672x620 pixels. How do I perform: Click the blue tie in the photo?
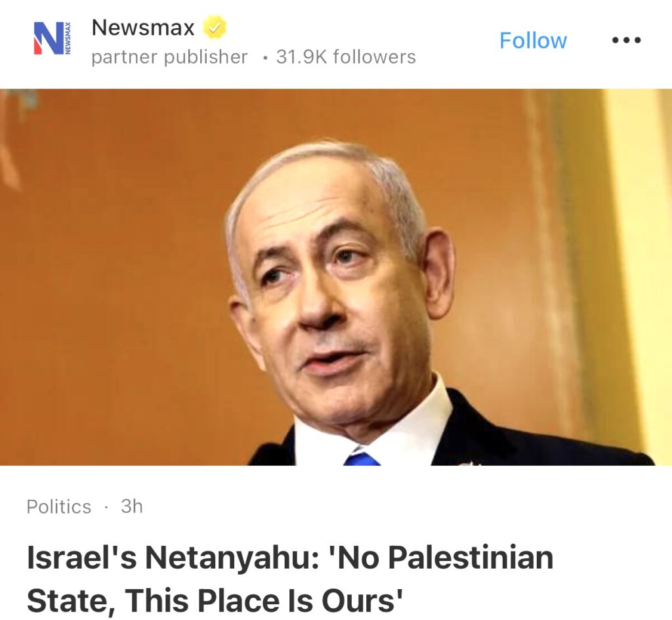362,457
